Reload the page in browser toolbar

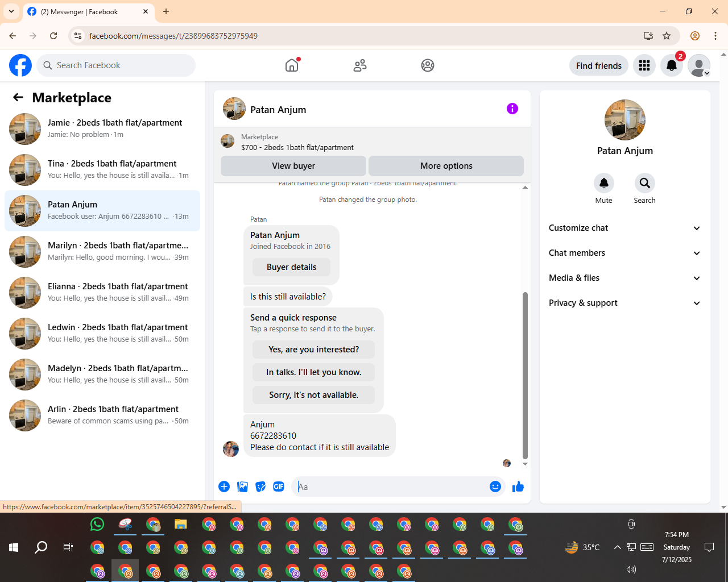click(x=53, y=36)
